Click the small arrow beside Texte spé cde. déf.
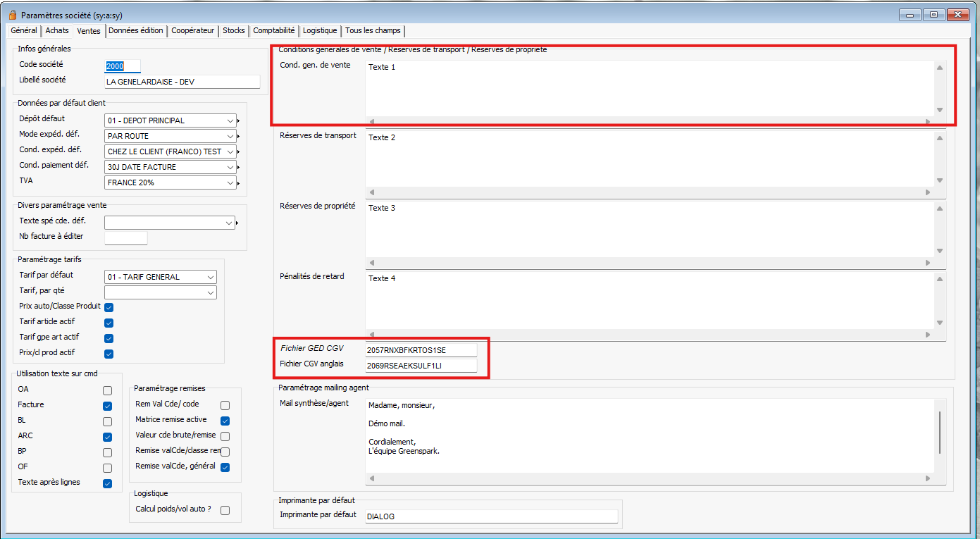 point(239,223)
